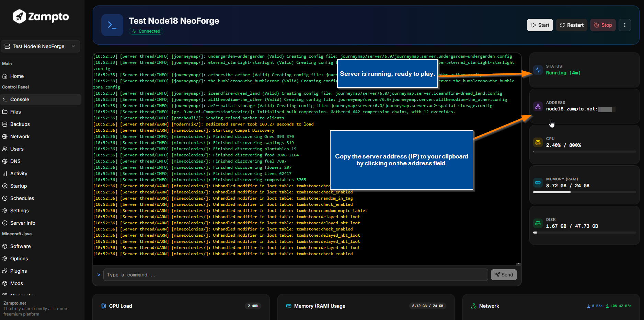Click the Options gear icon

(5, 259)
